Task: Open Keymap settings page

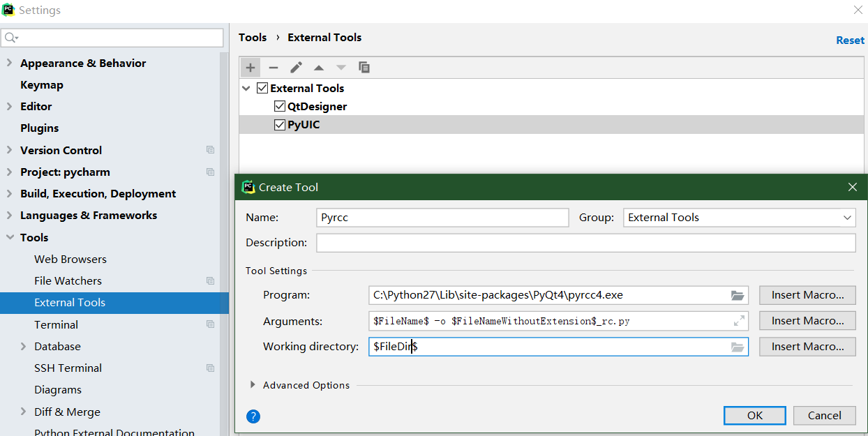Action: (x=42, y=84)
